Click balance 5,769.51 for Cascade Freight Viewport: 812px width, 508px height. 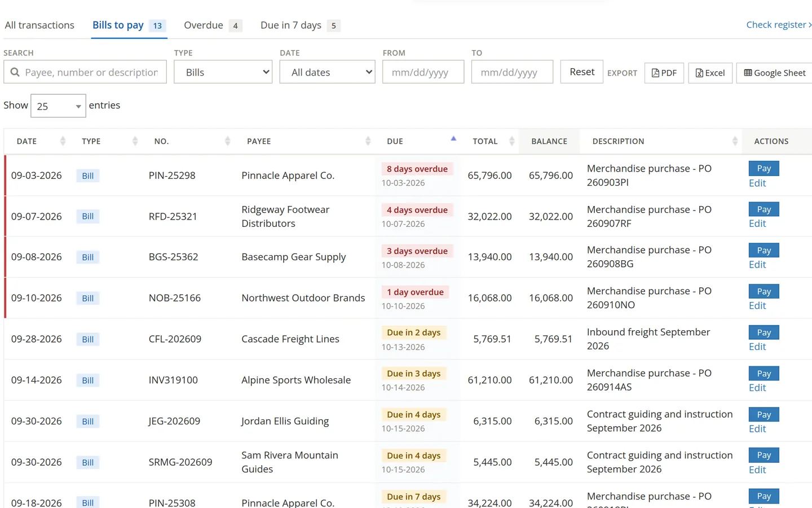(x=553, y=339)
